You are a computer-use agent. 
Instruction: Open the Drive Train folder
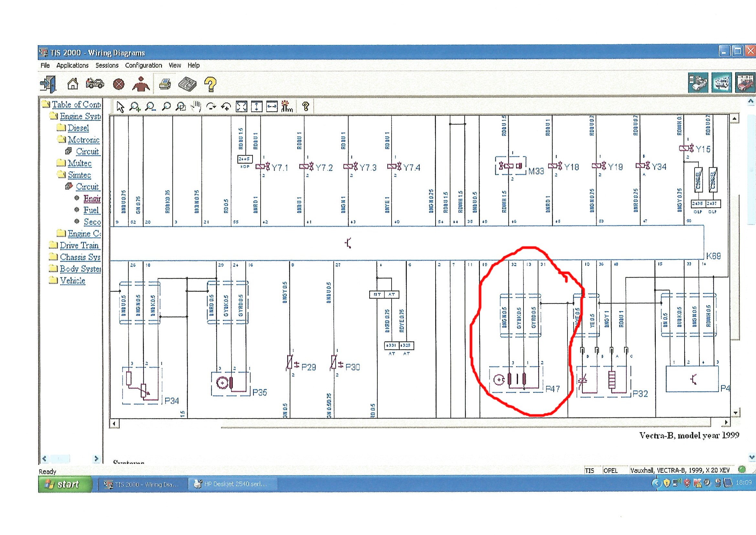(x=79, y=246)
